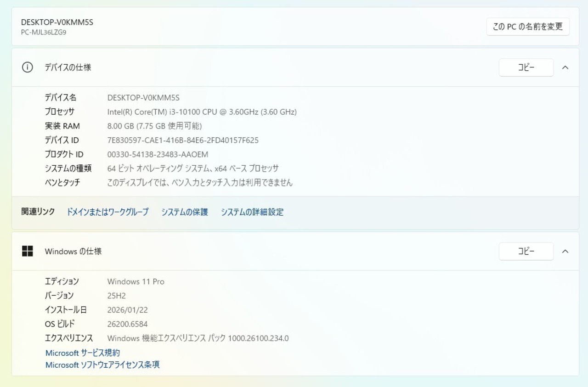588x387 pixels.
Task: Select the version value 25H2
Action: coord(117,296)
